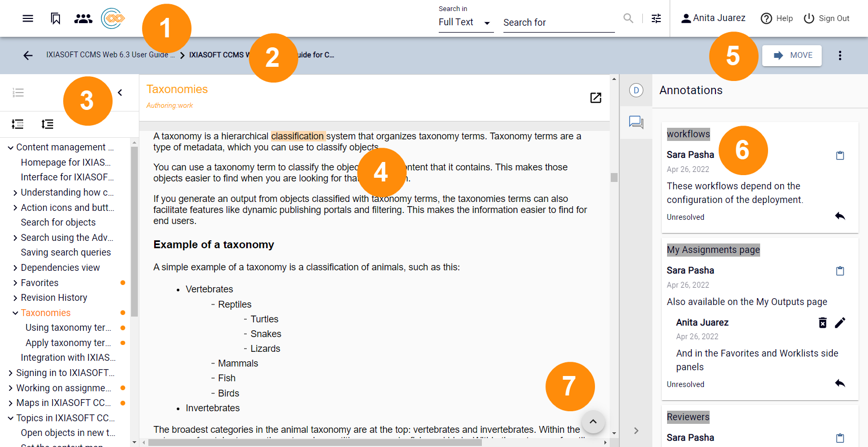This screenshot has width=868, height=447.
Task: Click the Sign Out power icon
Action: click(x=809, y=18)
